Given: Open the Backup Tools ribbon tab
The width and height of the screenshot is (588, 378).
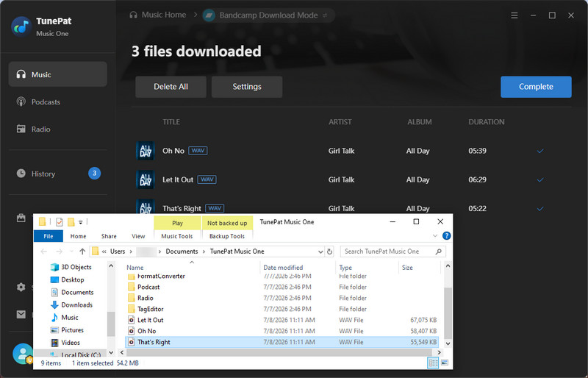Looking at the screenshot, I should pyautogui.click(x=227, y=236).
